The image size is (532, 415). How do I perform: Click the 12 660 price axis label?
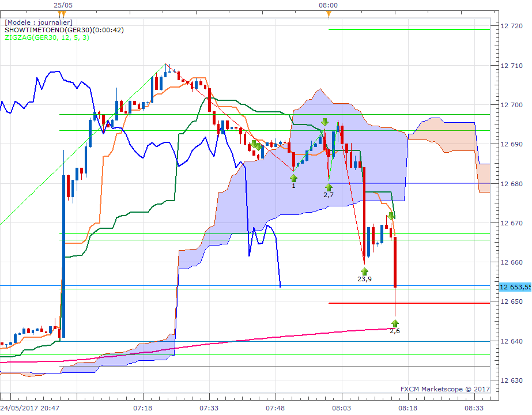[512, 262]
